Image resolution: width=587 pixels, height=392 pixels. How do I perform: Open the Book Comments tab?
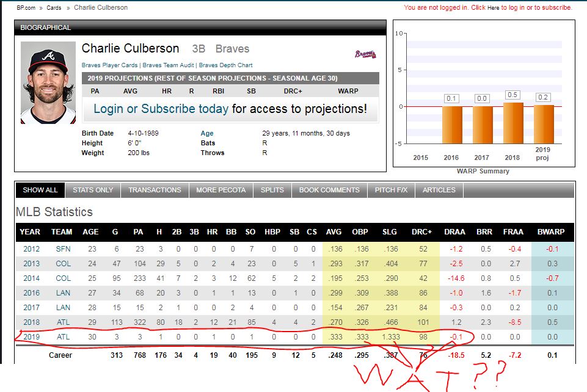pyautogui.click(x=329, y=190)
